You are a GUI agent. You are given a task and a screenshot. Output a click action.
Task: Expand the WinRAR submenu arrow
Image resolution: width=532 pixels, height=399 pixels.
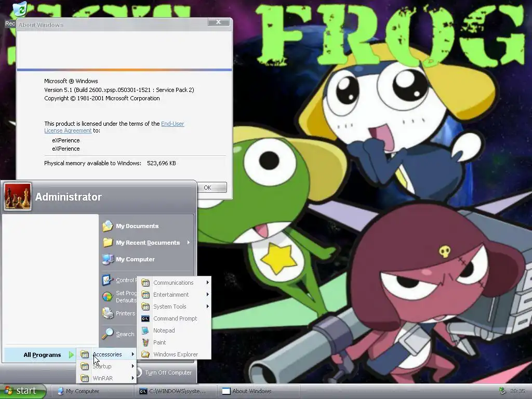[x=132, y=378]
